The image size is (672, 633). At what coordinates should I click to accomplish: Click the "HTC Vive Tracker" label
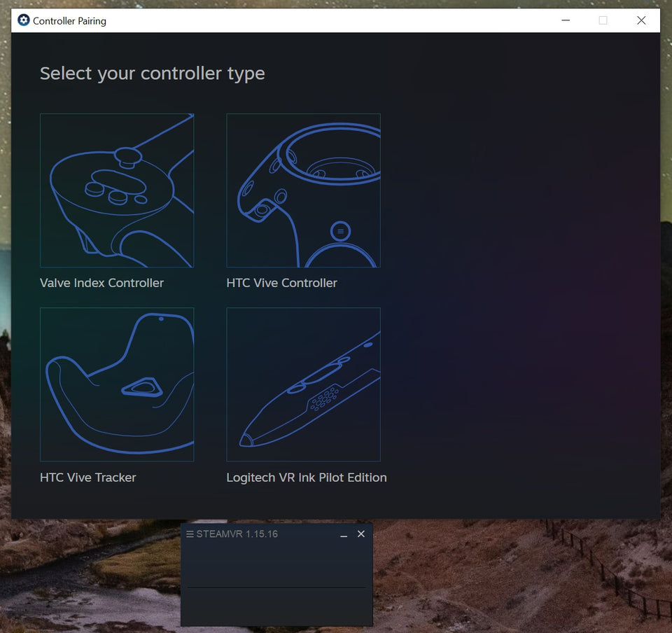pos(88,478)
